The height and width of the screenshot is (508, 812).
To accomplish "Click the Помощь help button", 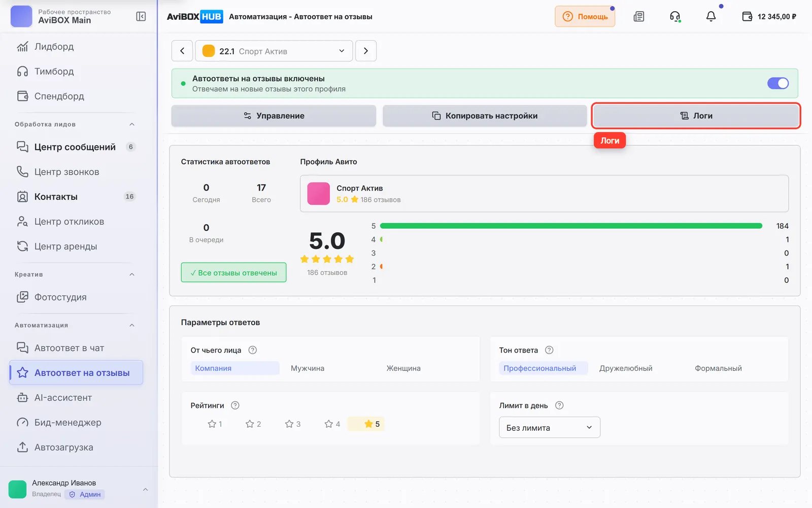I will pyautogui.click(x=585, y=17).
